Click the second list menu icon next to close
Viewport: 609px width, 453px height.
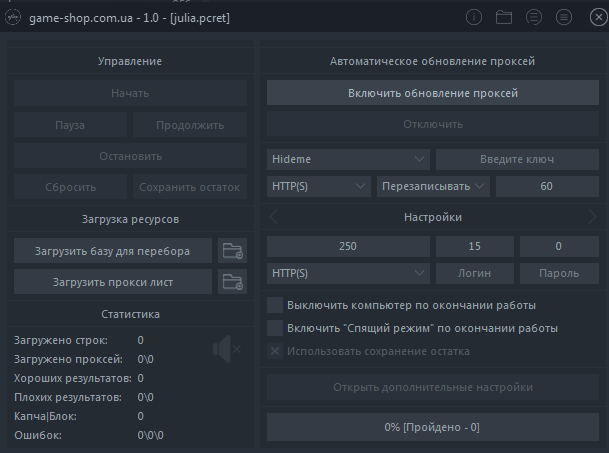pos(564,17)
